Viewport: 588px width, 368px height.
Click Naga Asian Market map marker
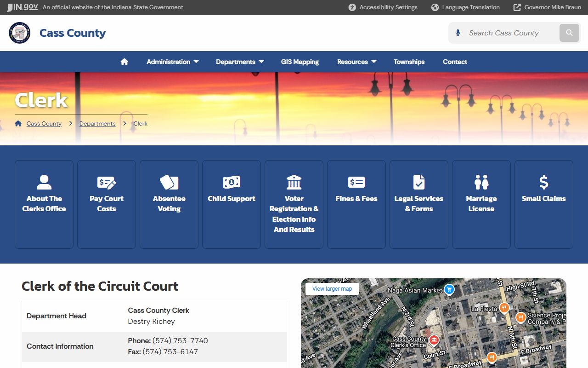(449, 289)
